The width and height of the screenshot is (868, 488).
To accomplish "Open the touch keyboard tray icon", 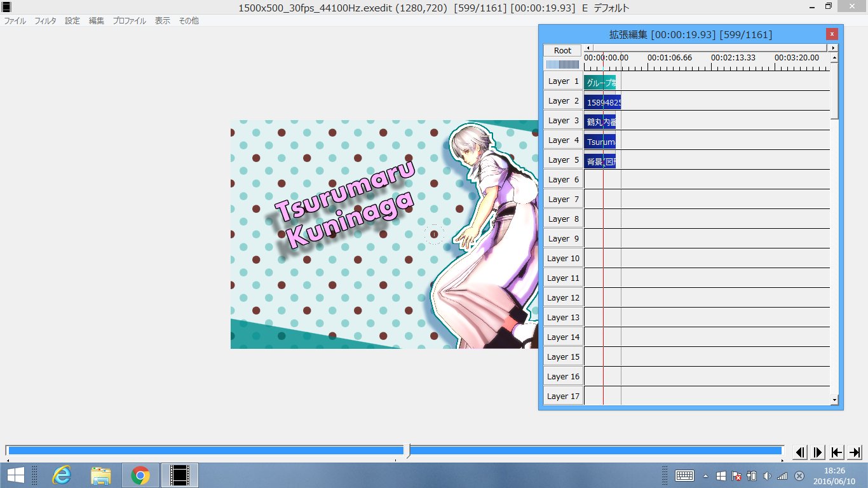I will (684, 475).
